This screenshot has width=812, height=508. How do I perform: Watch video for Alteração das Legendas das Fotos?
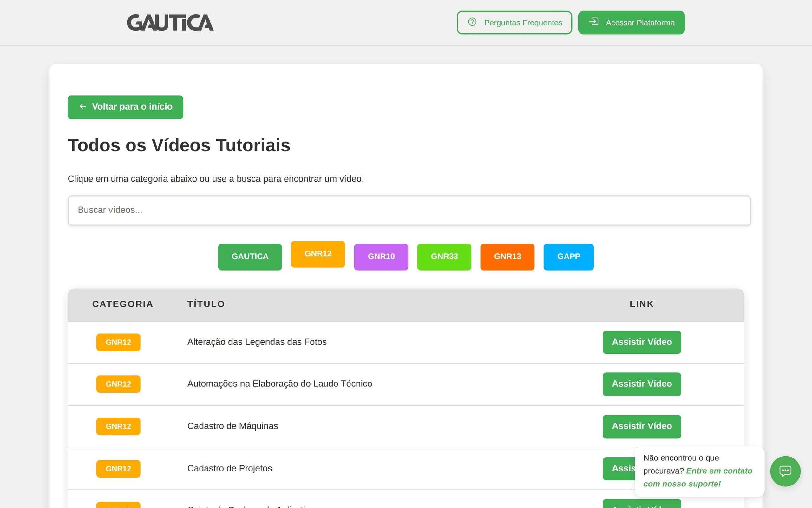pyautogui.click(x=642, y=342)
